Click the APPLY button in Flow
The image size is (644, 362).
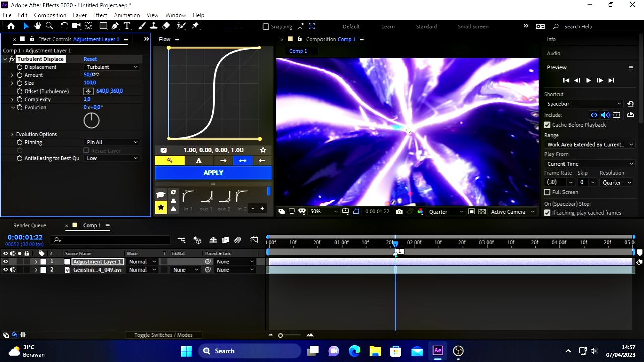click(x=213, y=173)
